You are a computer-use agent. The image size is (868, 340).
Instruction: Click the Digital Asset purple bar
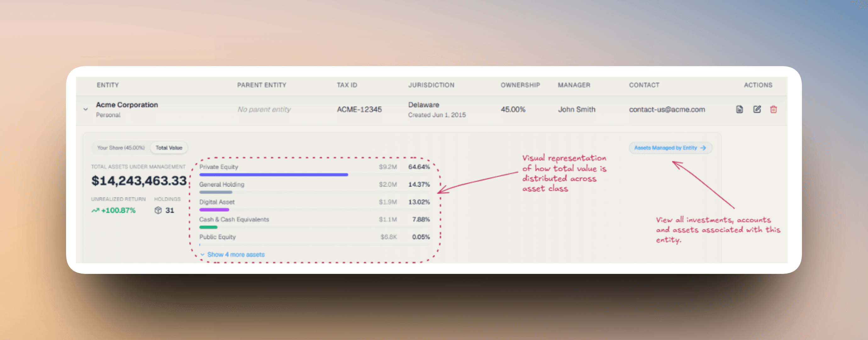click(x=214, y=210)
